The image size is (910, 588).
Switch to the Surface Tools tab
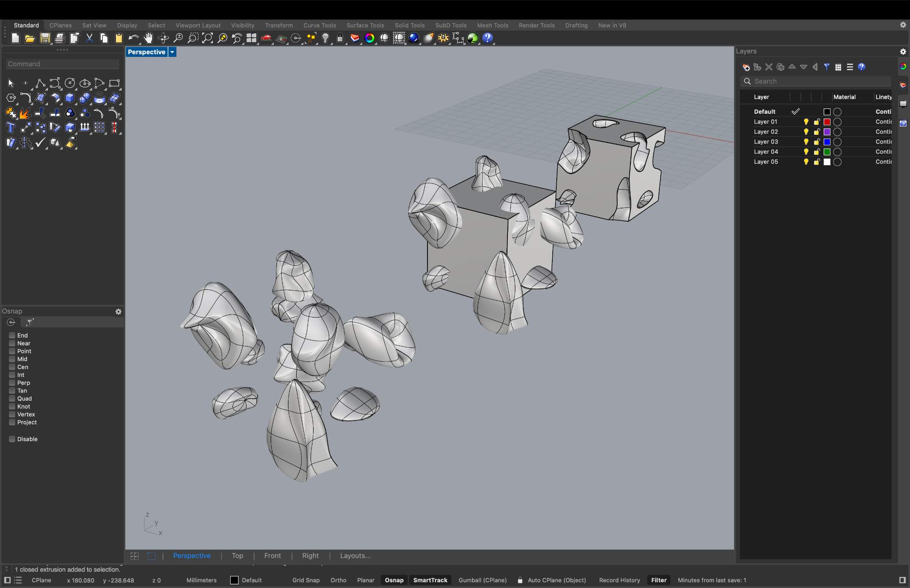[365, 25]
